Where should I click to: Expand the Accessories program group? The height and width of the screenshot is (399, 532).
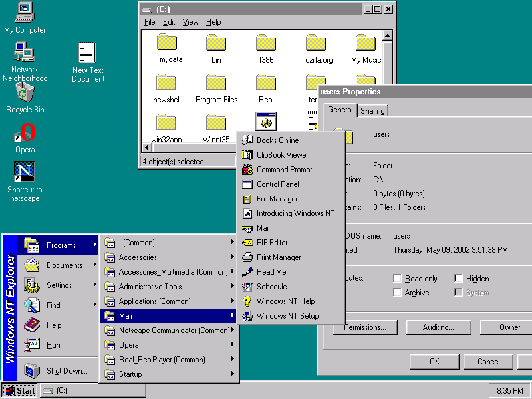coord(170,257)
